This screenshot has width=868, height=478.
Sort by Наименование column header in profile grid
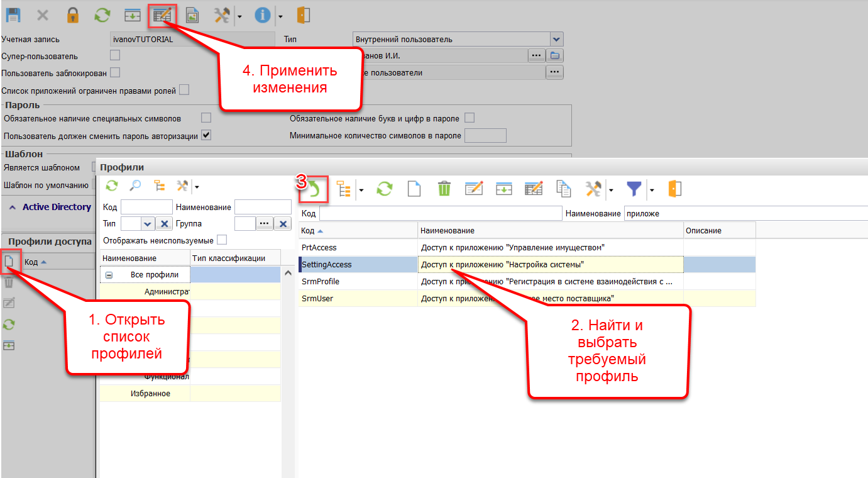[x=550, y=231]
